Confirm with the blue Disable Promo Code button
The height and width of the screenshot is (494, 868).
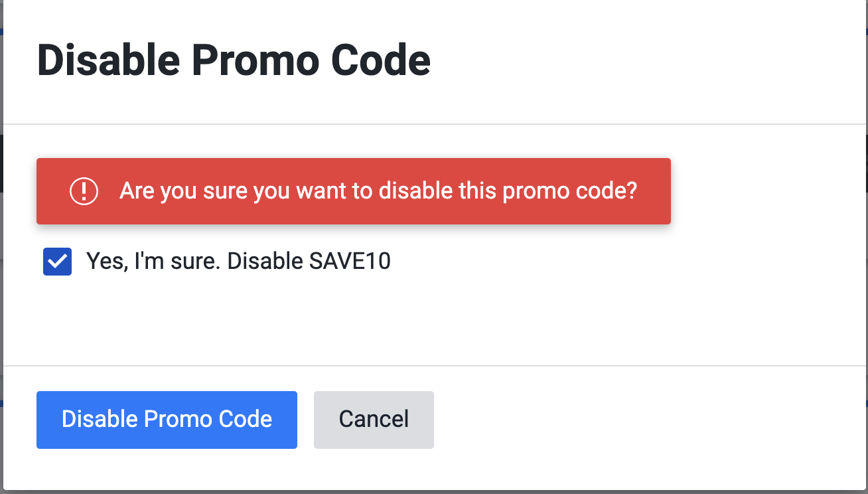[x=167, y=420]
